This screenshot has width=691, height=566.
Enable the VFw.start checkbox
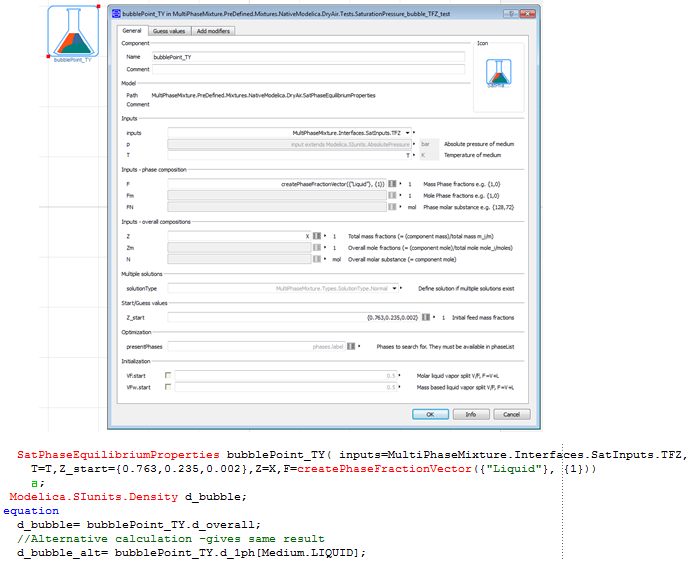pos(168,387)
